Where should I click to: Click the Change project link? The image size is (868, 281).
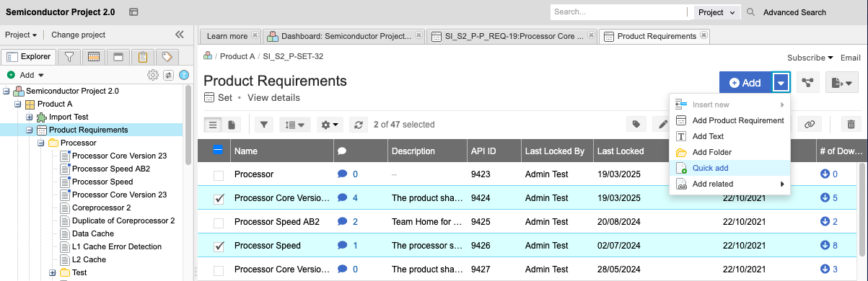78,35
